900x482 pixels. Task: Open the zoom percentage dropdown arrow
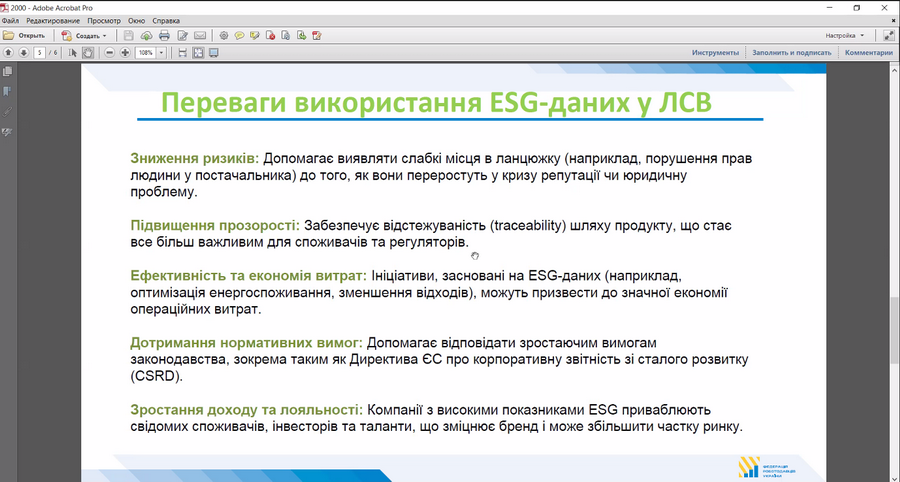pos(161,53)
